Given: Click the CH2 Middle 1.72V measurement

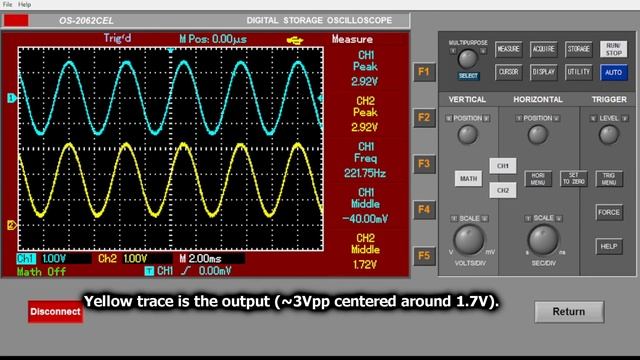Looking at the screenshot, I should point(365,251).
